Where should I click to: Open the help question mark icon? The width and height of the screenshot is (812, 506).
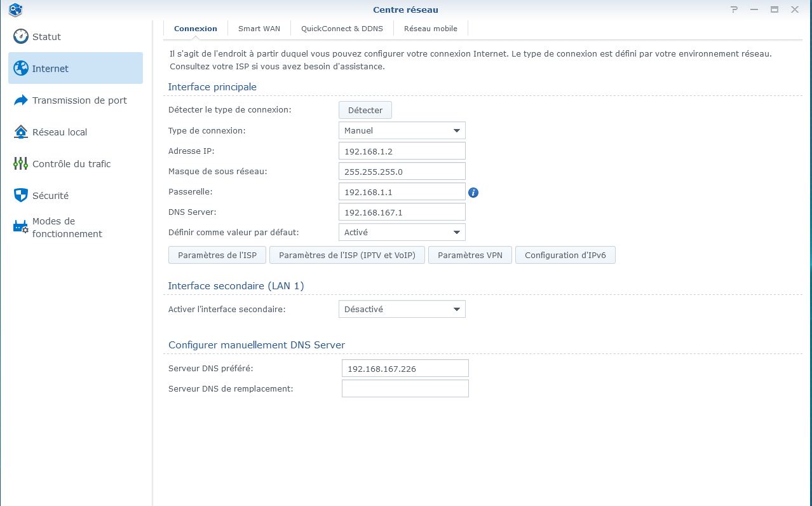(734, 10)
